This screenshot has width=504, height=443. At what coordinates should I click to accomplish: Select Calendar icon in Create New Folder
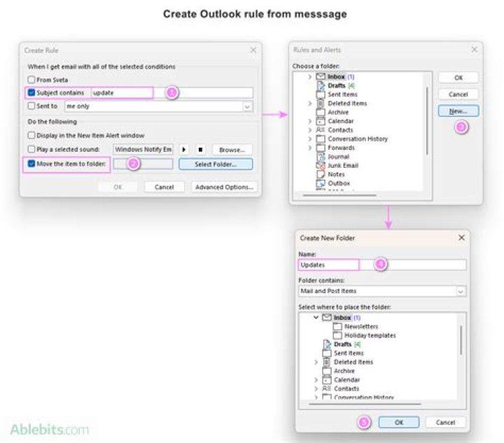327,380
